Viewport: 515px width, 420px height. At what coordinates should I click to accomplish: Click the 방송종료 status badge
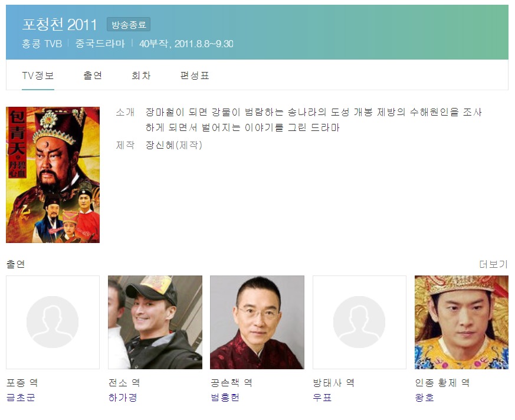click(x=129, y=25)
